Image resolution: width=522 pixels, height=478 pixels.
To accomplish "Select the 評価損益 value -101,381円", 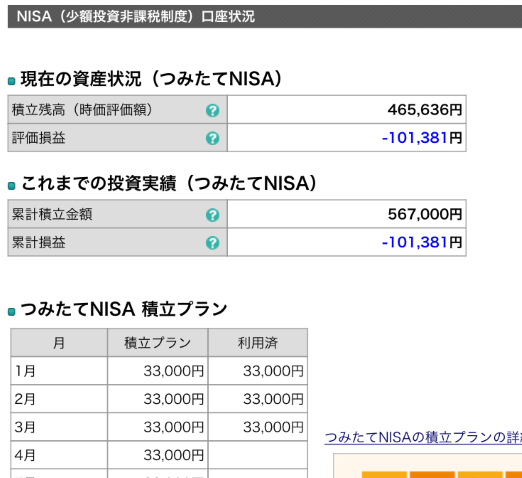I will (x=422, y=138).
